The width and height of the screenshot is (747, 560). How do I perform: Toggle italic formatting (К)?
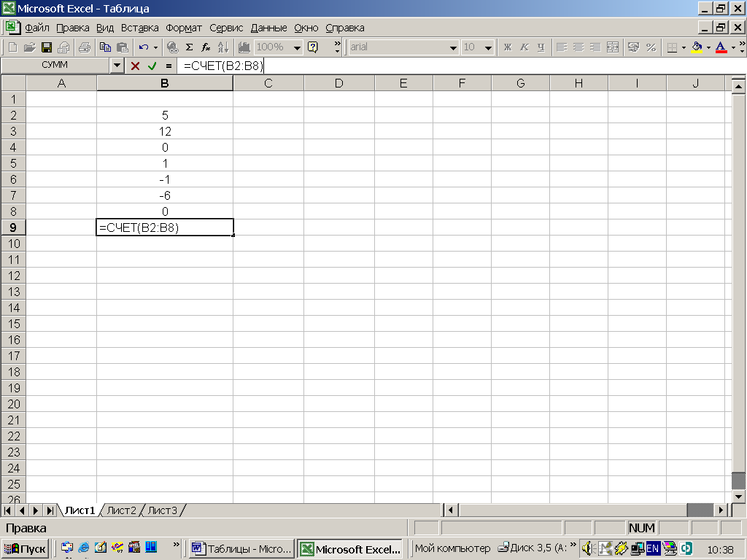click(524, 47)
